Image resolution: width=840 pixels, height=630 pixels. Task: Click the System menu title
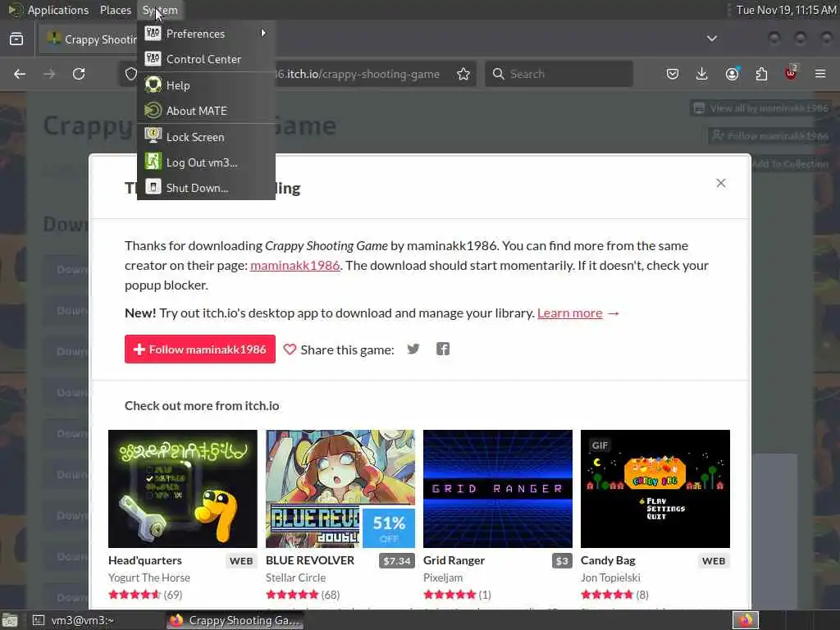coord(160,10)
